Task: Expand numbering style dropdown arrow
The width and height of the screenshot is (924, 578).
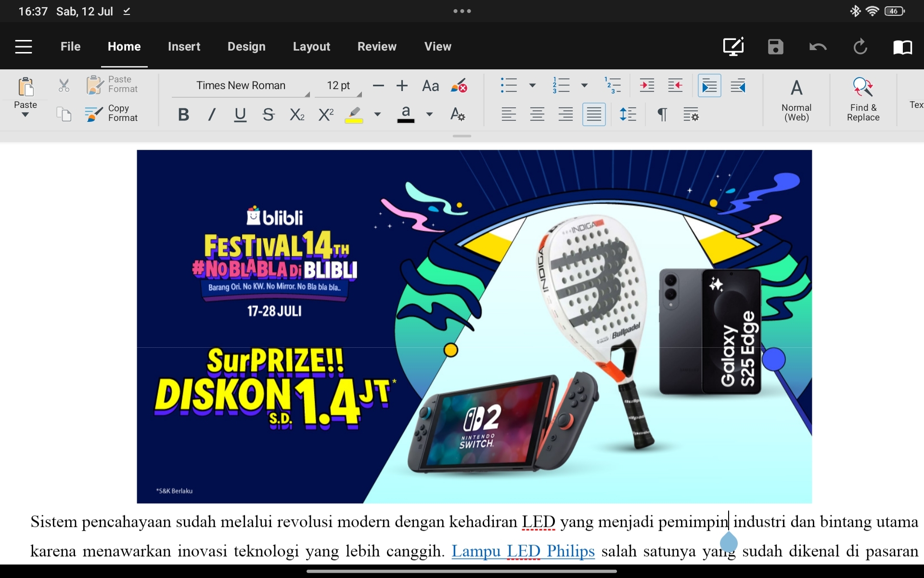Action: (x=584, y=86)
